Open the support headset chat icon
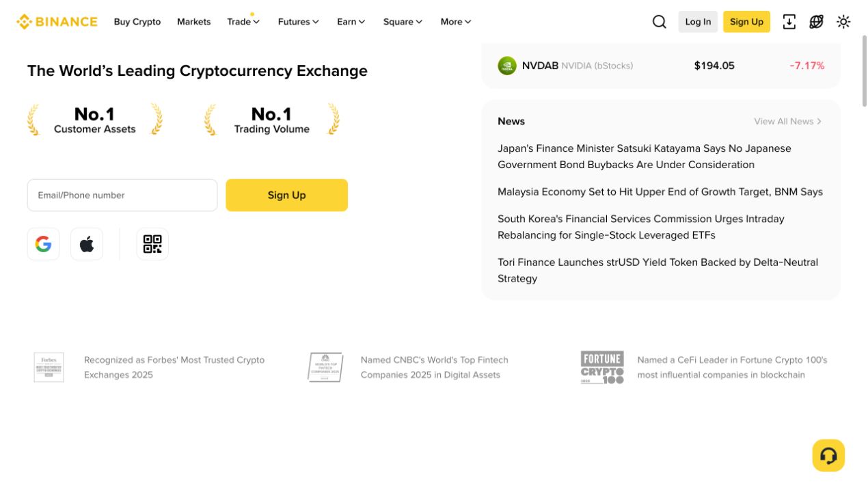The width and height of the screenshot is (868, 488). pos(828,455)
